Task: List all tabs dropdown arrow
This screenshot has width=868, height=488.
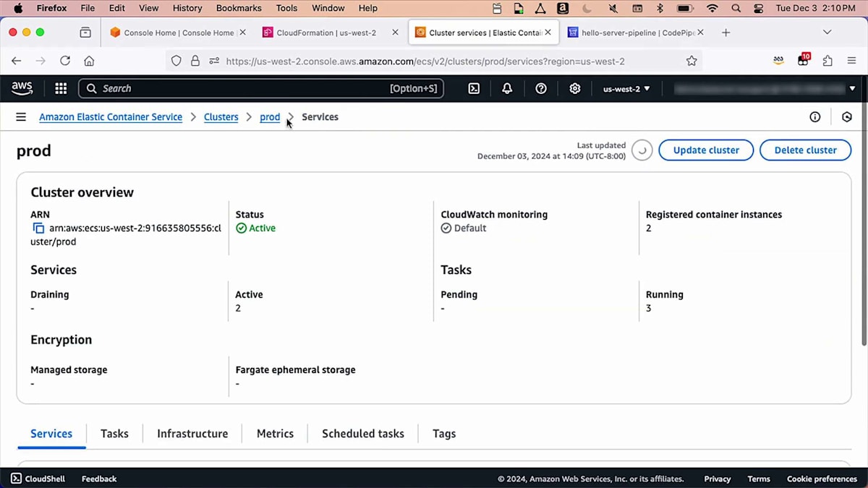Action: click(x=827, y=33)
